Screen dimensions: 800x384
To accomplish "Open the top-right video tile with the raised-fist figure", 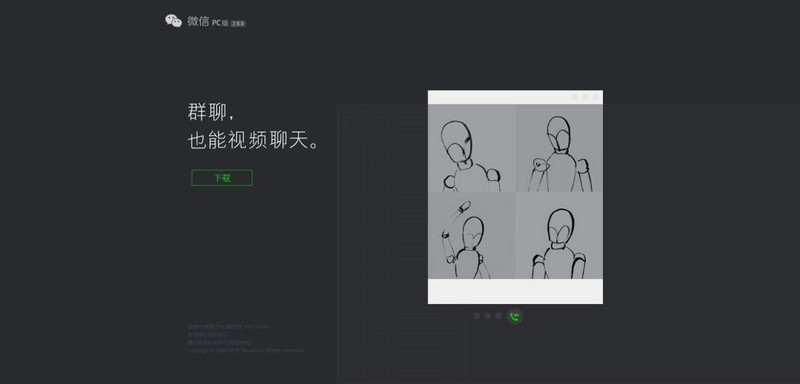I will (x=559, y=148).
